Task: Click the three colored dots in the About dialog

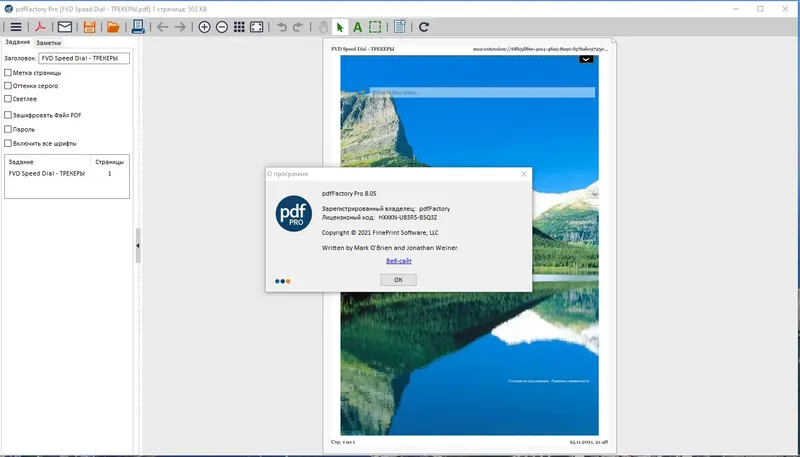Action: pyautogui.click(x=283, y=281)
